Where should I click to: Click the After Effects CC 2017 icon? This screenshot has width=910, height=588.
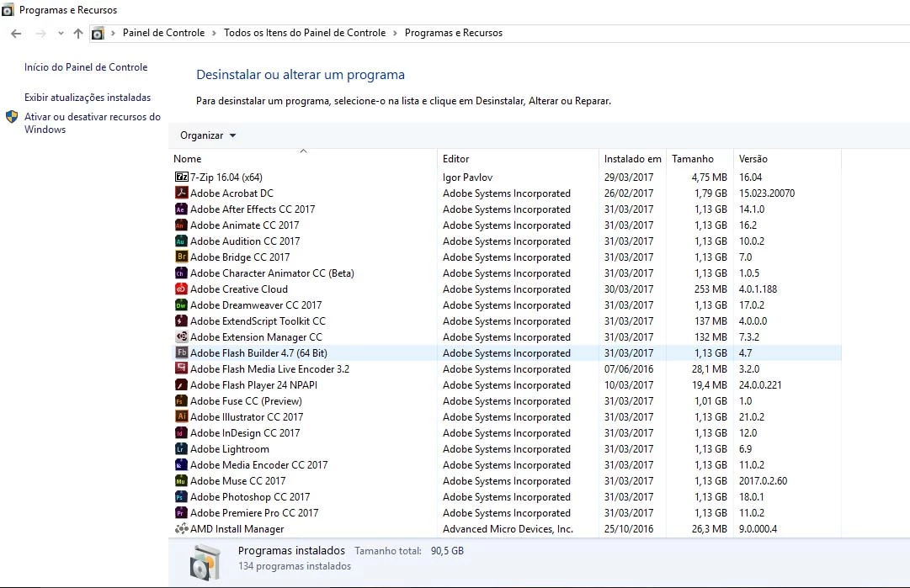(182, 209)
